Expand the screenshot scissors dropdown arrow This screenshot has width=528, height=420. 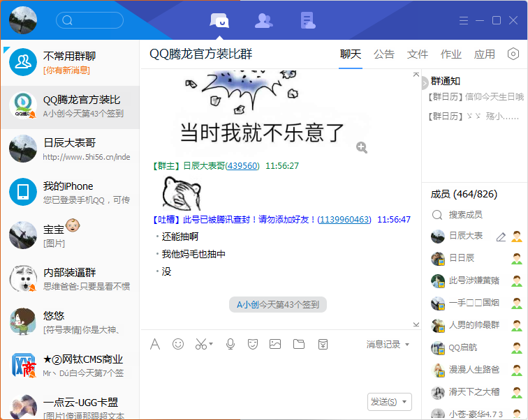[211, 344]
